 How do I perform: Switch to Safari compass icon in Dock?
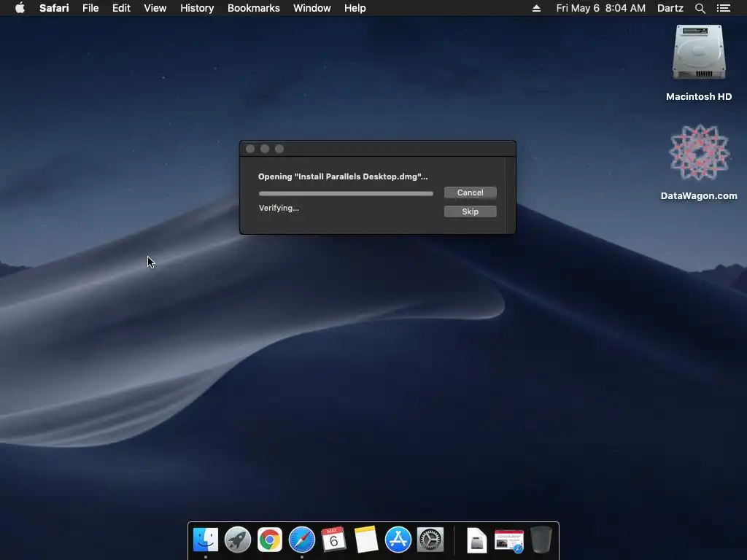tap(302, 540)
